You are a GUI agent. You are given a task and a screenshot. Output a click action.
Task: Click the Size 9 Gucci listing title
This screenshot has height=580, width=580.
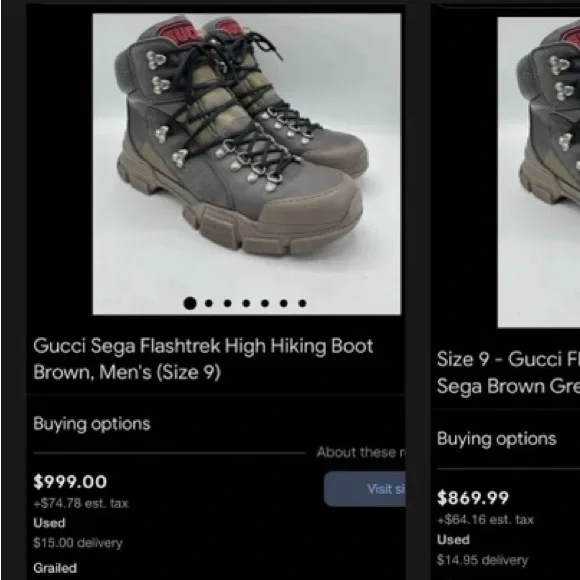pos(508,372)
